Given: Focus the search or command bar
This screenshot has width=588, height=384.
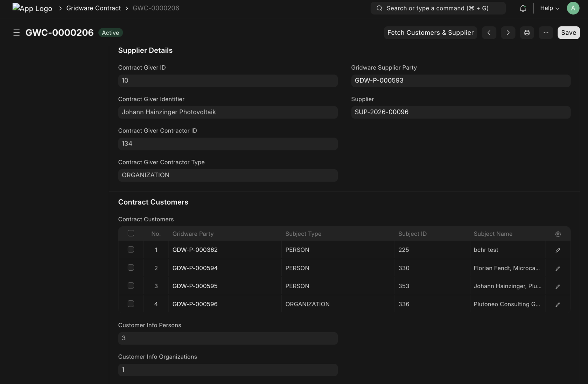Looking at the screenshot, I should coord(438,8).
